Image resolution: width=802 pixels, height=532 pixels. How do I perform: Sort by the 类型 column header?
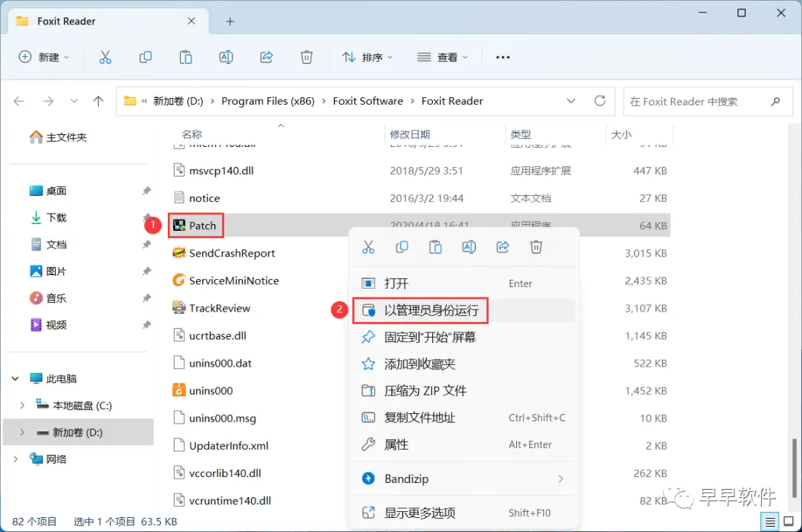click(x=521, y=134)
